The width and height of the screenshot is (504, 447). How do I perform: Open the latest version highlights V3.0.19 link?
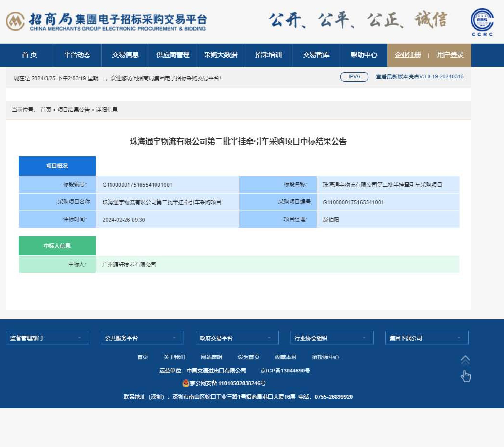click(x=419, y=77)
